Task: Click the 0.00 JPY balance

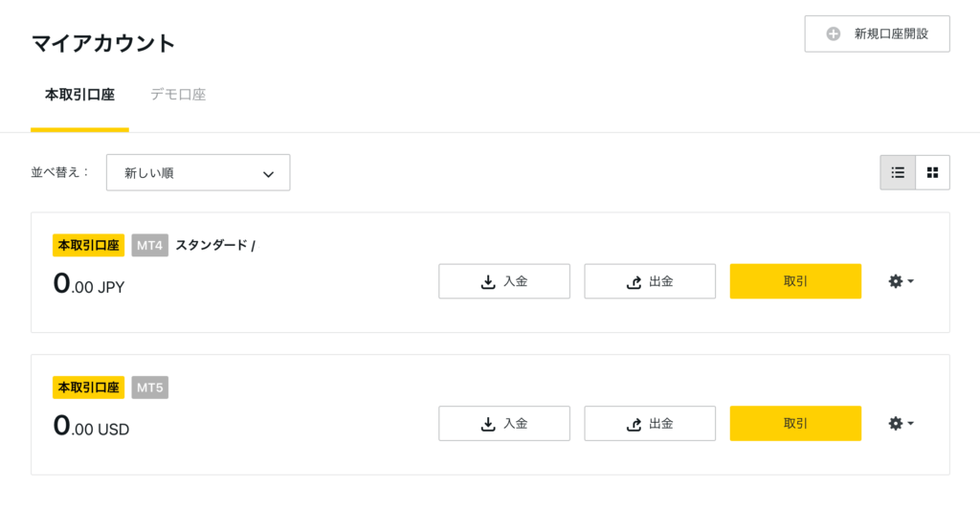Action: click(x=89, y=284)
